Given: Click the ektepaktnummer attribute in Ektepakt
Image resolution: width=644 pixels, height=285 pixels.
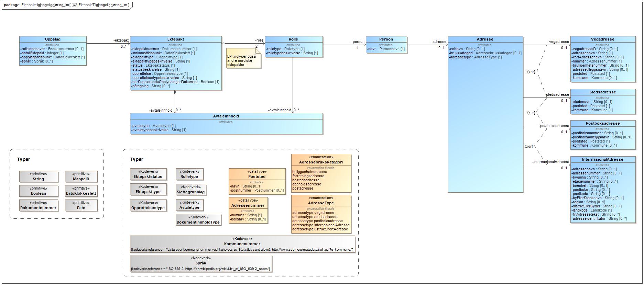Looking at the screenshot, I should [164, 49].
